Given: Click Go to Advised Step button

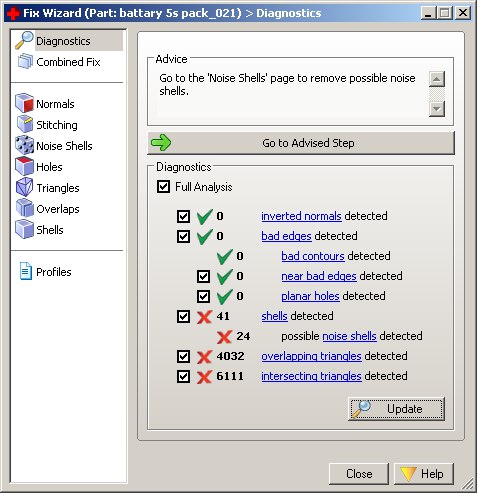Looking at the screenshot, I should click(301, 143).
